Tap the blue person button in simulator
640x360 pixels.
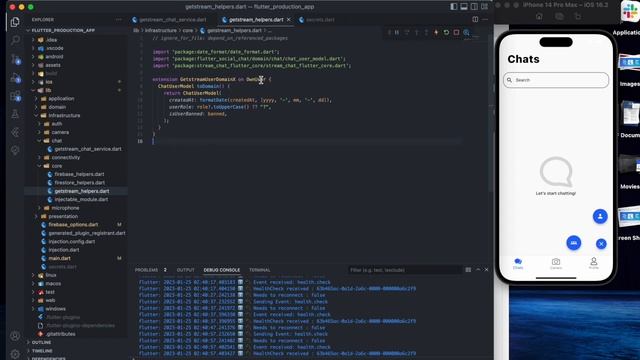pos(600,216)
